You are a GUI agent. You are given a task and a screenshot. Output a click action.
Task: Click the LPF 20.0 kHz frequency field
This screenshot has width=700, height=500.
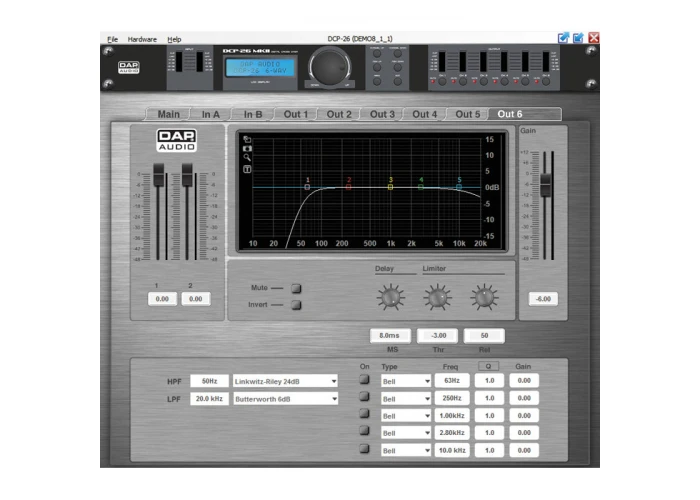tap(209, 399)
